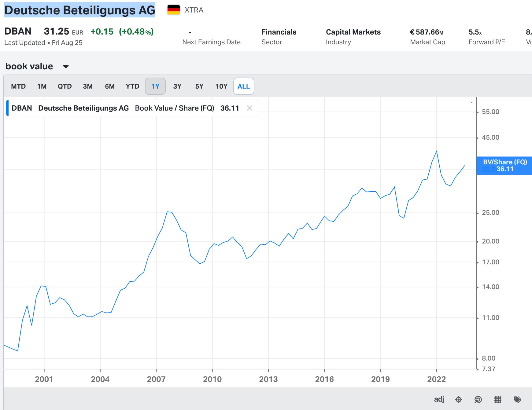Click the spiral refresh chart icon
The width and height of the screenshot is (532, 410).
(478, 399)
